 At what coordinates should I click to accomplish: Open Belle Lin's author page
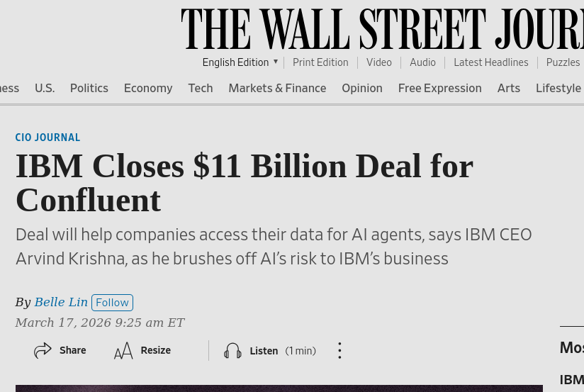61,302
